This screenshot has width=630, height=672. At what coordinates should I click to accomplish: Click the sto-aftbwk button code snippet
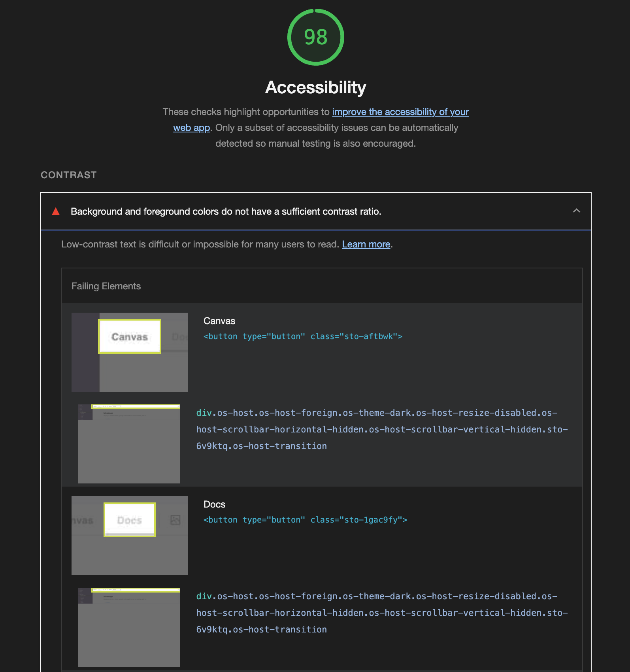pos(303,336)
